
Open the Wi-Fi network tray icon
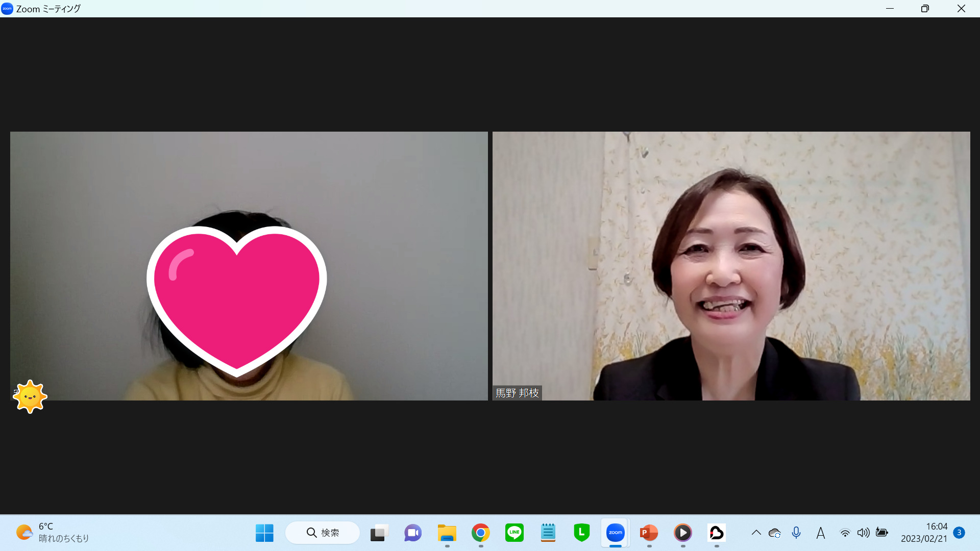[x=845, y=533]
